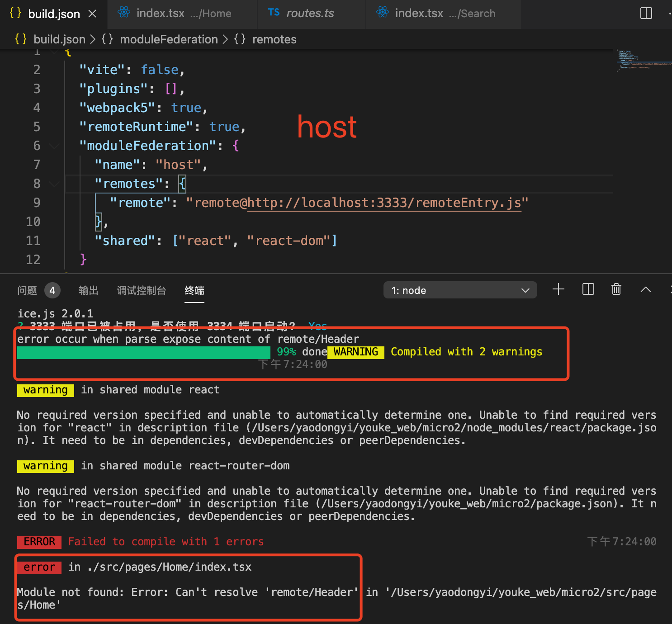Click the split editor icon in the top-right

click(x=645, y=13)
